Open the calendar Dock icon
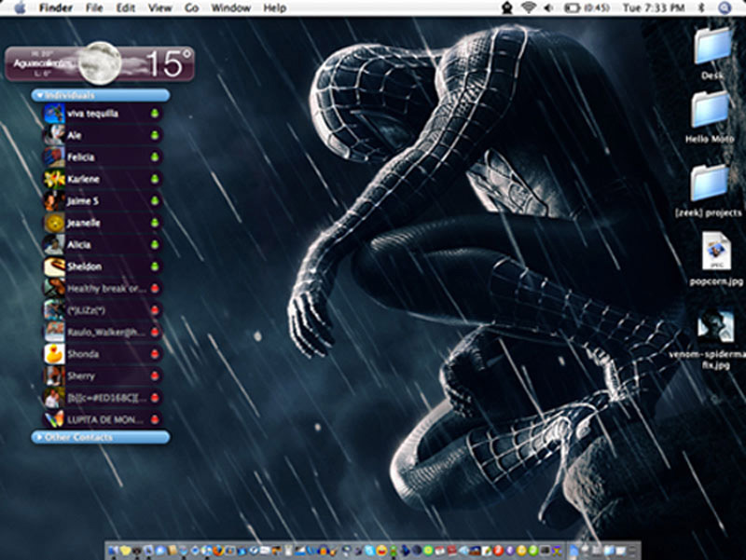This screenshot has height=560, width=746. pos(439,551)
